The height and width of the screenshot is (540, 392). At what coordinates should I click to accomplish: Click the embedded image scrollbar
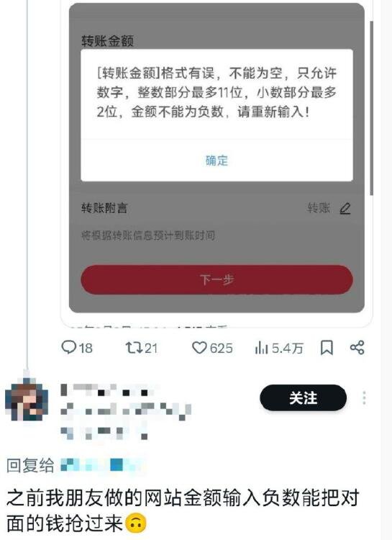371,108
